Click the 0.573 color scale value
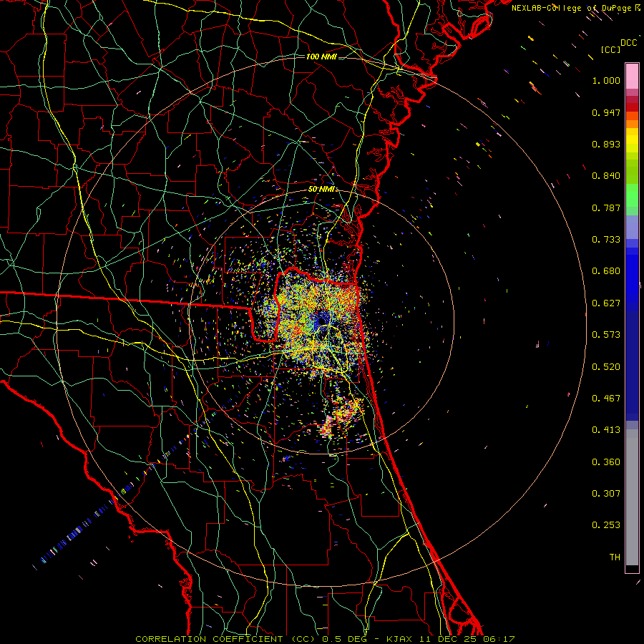The height and width of the screenshot is (644, 644). pos(606,335)
